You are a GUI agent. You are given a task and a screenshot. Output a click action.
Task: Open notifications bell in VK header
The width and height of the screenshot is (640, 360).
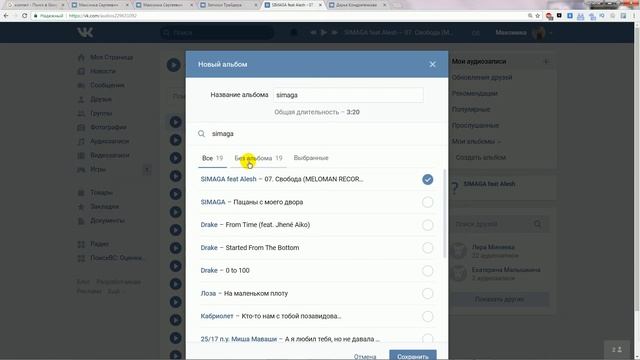[293, 32]
